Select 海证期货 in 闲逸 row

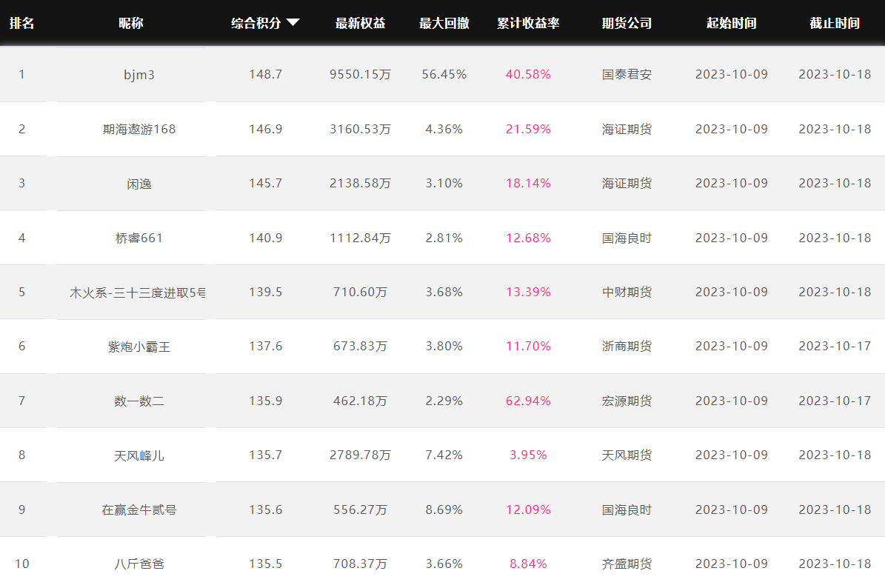point(627,184)
